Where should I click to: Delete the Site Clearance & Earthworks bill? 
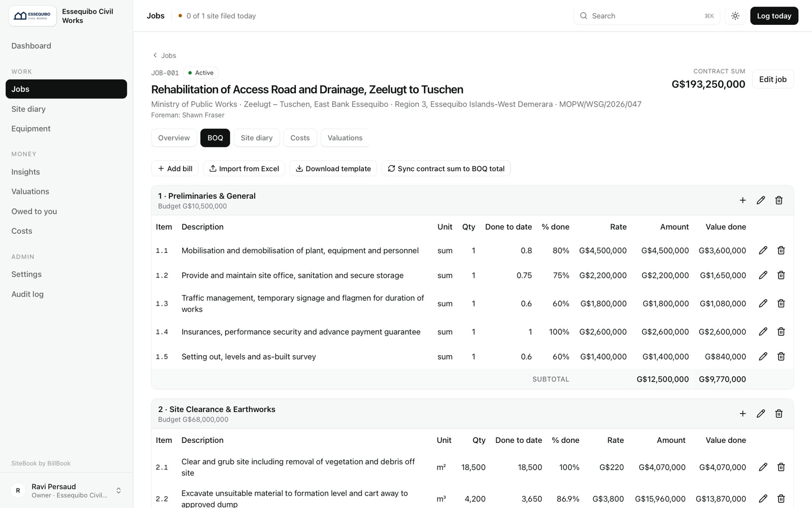pyautogui.click(x=779, y=414)
